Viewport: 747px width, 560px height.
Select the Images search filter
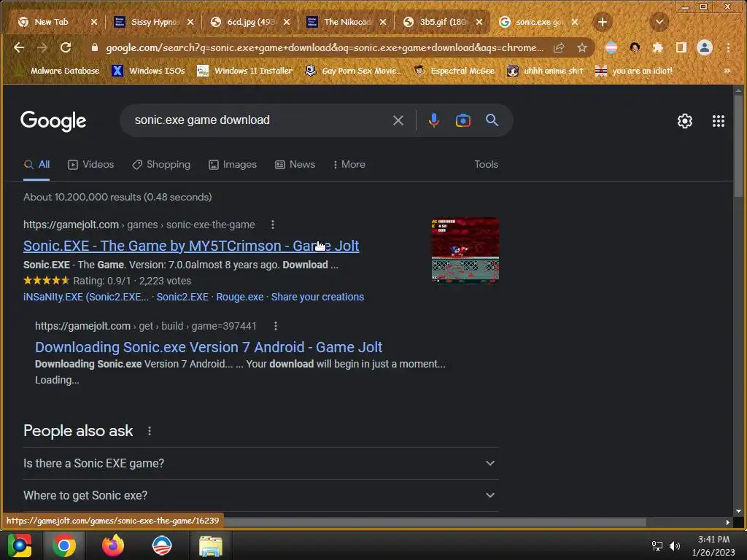click(x=233, y=165)
